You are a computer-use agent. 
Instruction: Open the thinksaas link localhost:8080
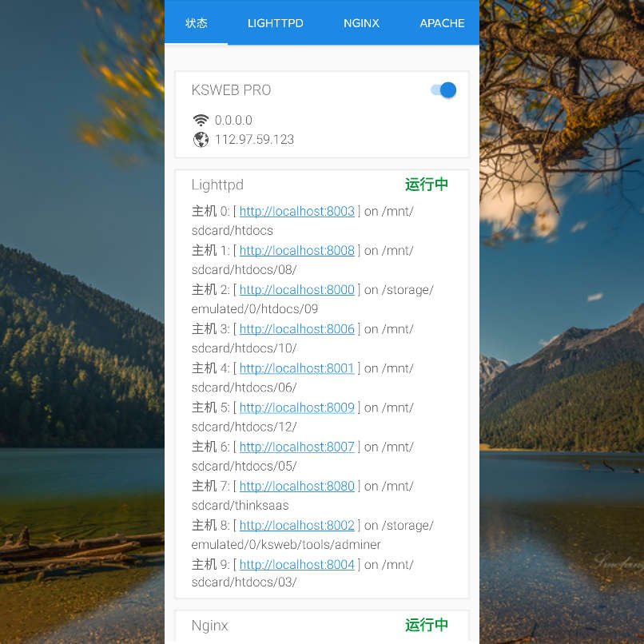296,486
